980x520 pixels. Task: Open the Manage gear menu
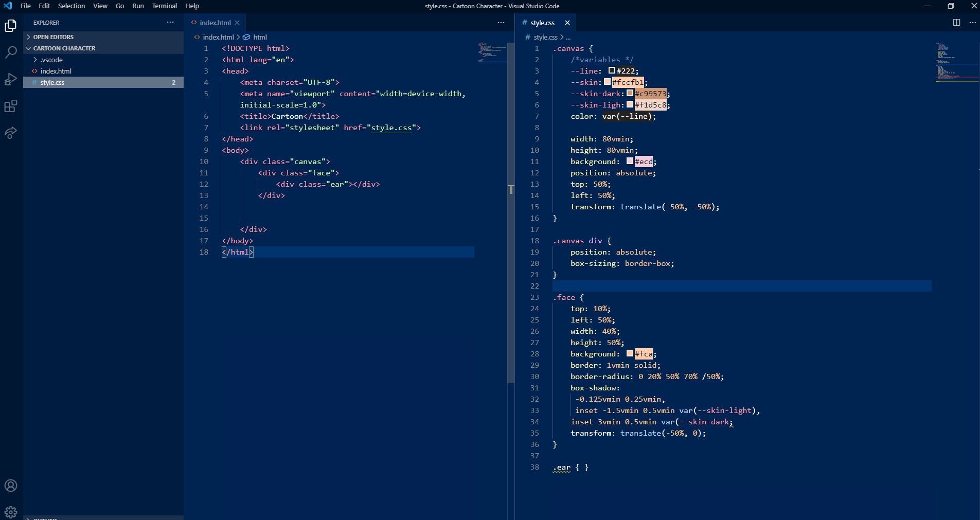click(11, 512)
